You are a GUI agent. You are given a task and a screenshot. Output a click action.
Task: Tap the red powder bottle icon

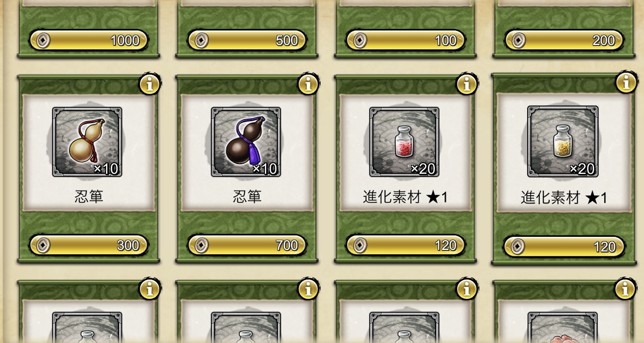(404, 141)
